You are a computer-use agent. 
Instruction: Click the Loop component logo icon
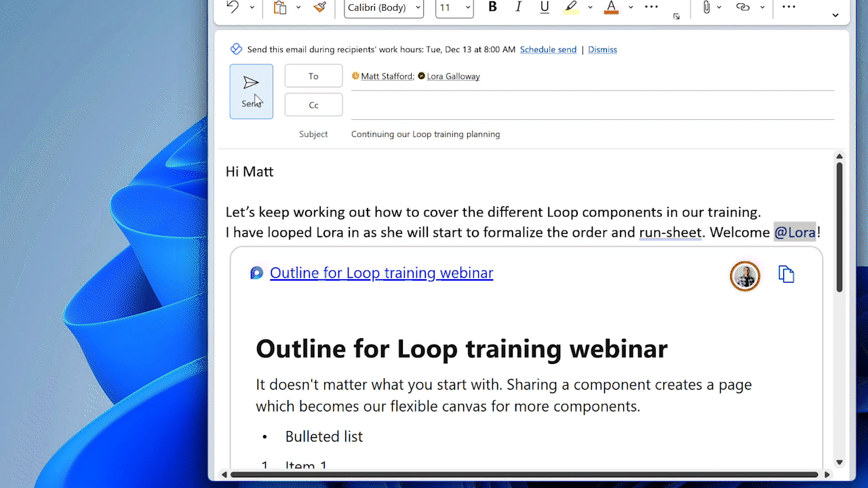(x=256, y=273)
